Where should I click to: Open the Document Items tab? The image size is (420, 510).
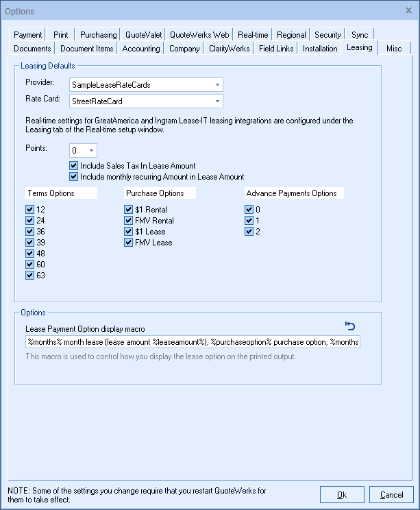coord(86,49)
